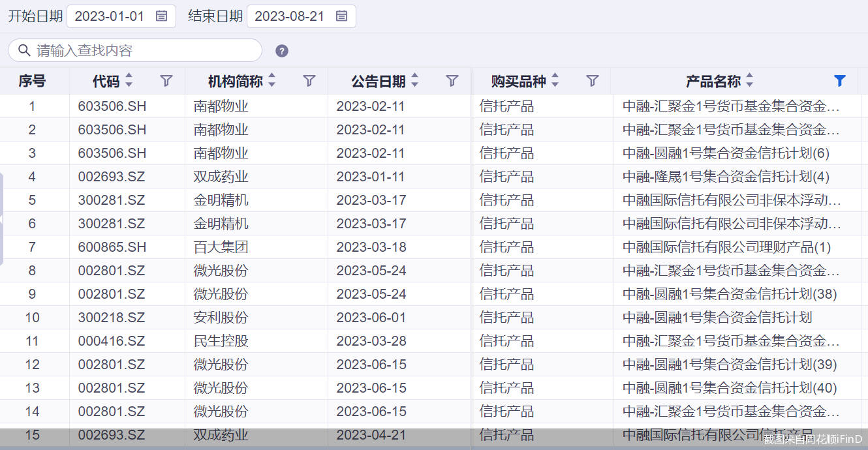Screen dimensions: 868x450
Task: Select 微光股份 in row 8
Action: pos(221,271)
